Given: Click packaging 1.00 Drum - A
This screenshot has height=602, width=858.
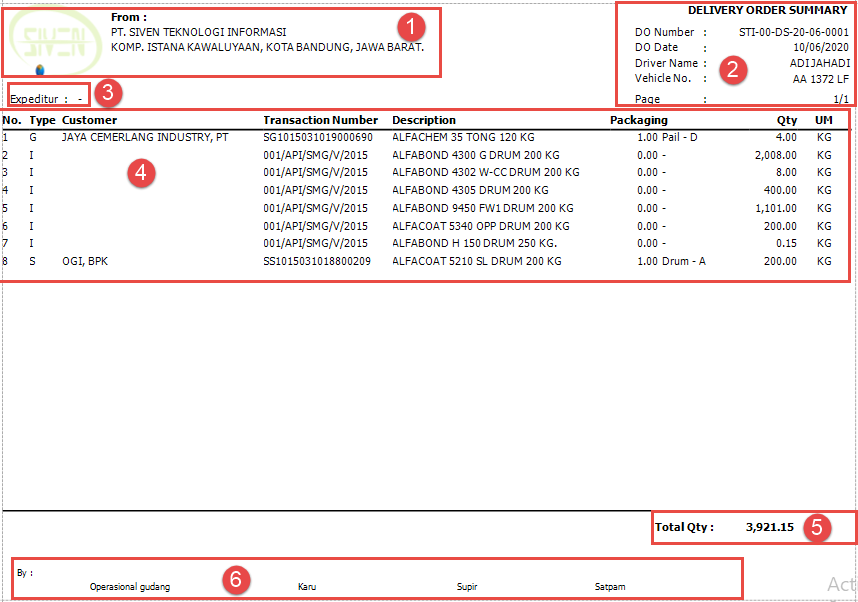Looking at the screenshot, I should click(671, 261).
